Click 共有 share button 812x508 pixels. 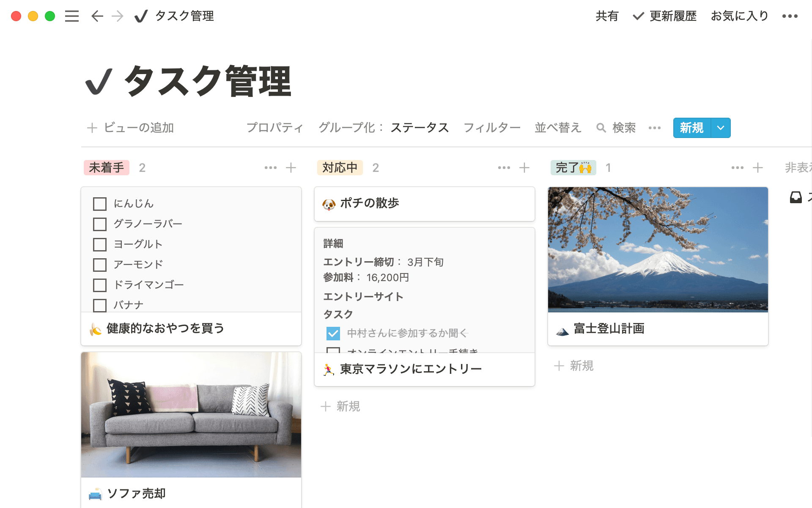(x=607, y=16)
